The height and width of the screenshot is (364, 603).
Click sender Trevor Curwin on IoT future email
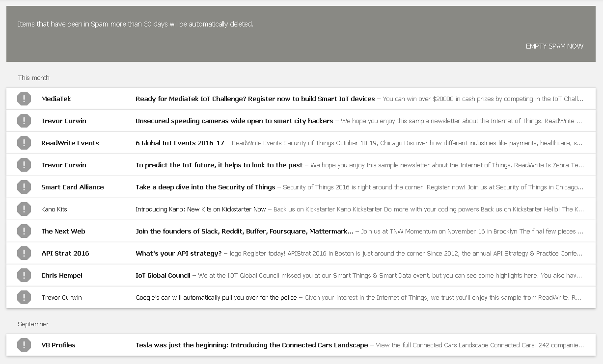click(64, 165)
